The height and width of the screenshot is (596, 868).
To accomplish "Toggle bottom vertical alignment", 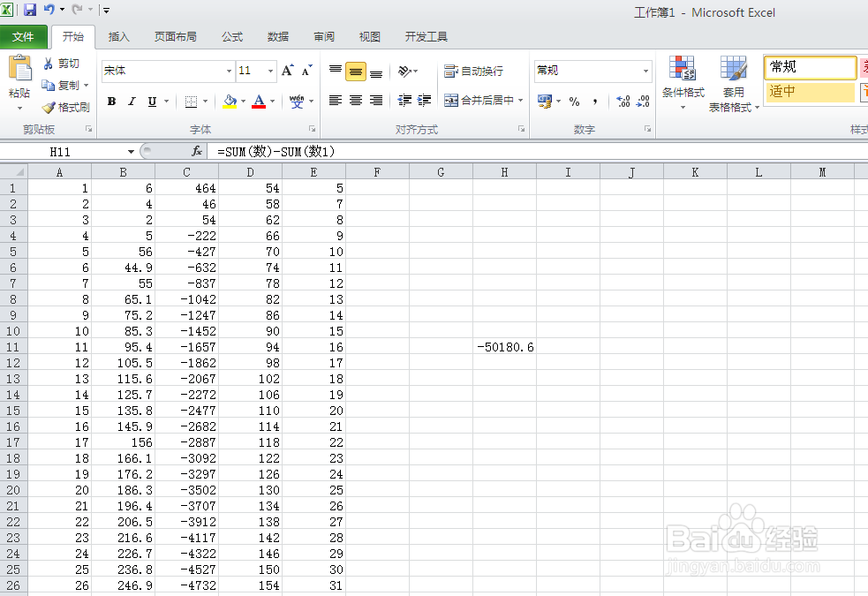I will tap(376, 72).
